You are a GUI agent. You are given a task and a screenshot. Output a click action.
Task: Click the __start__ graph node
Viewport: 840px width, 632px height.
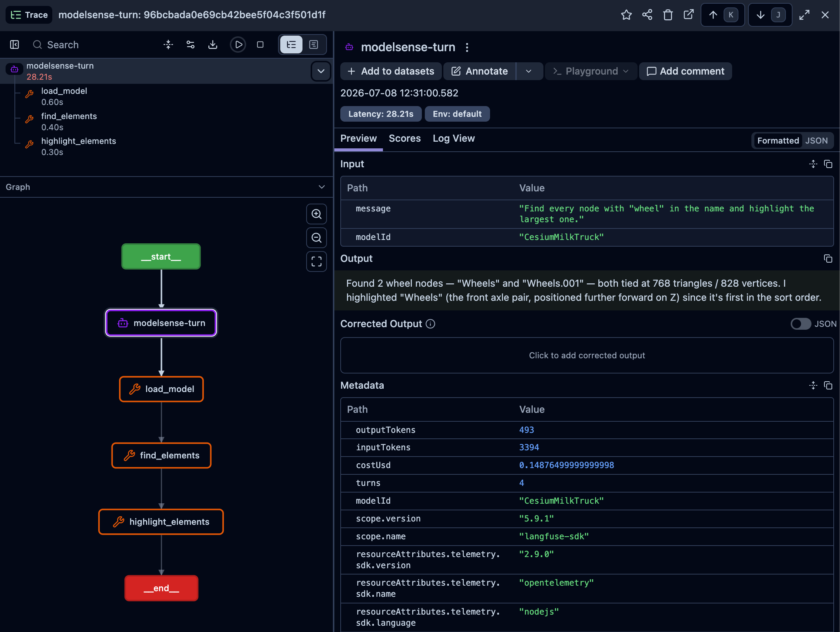click(x=161, y=257)
